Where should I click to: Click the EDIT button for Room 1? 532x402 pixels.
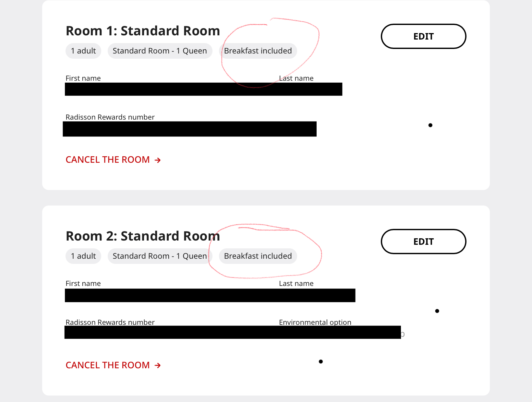(x=423, y=36)
